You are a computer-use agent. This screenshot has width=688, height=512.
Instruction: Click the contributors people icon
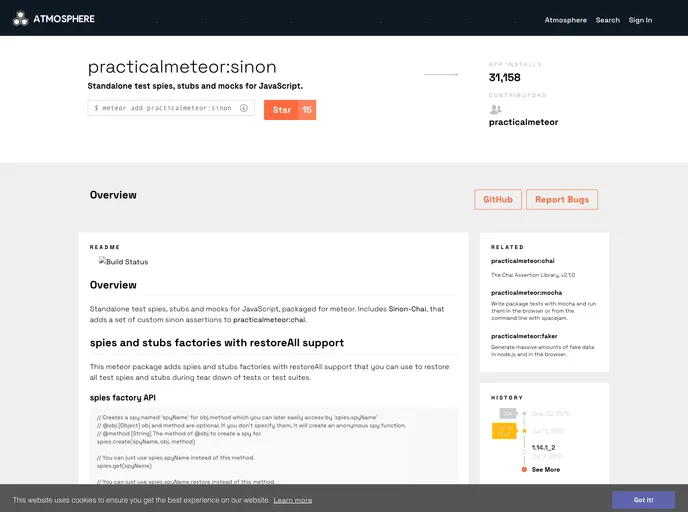point(495,109)
